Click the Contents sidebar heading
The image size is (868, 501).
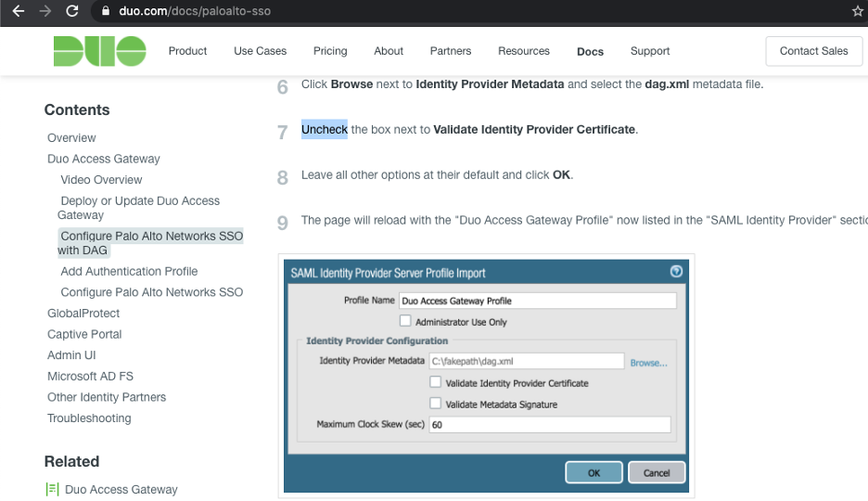(77, 109)
